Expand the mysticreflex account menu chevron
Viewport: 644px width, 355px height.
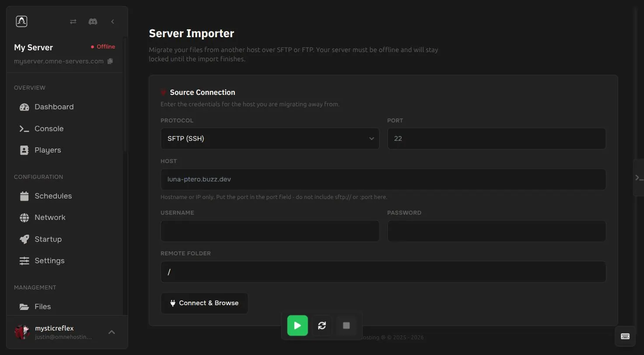(111, 332)
